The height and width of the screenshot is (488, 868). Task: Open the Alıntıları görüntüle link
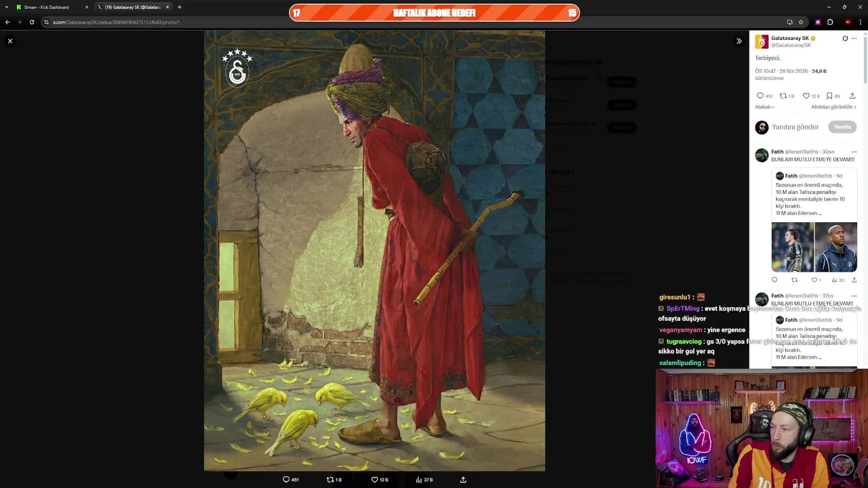[x=833, y=107]
